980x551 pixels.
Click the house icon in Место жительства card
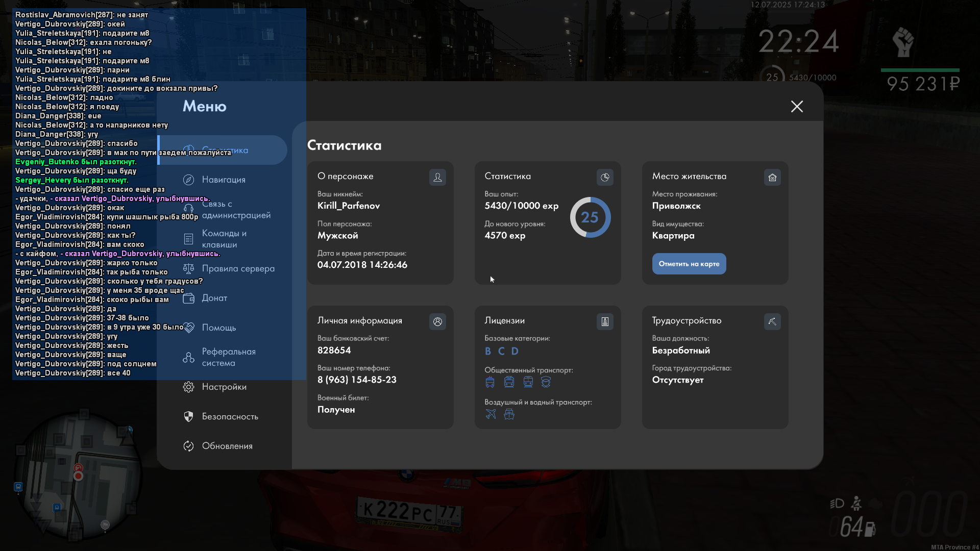[772, 177]
